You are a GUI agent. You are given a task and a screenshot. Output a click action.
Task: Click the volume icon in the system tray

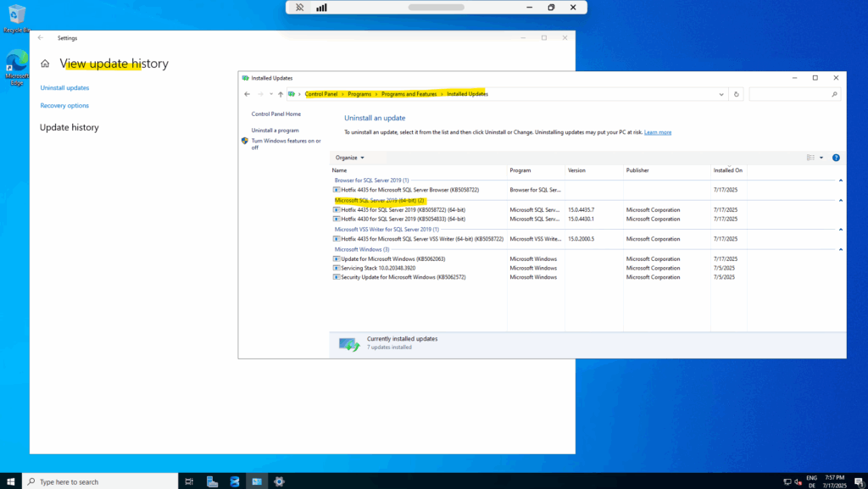pos(798,482)
